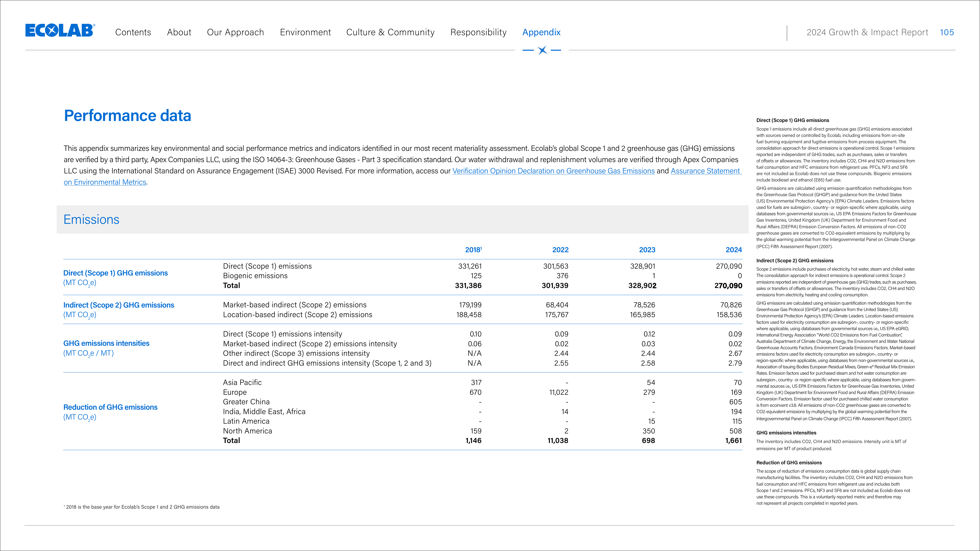The width and height of the screenshot is (980, 551).
Task: Click Market-based indirect (Scope 2) emissions label
Action: click(295, 305)
